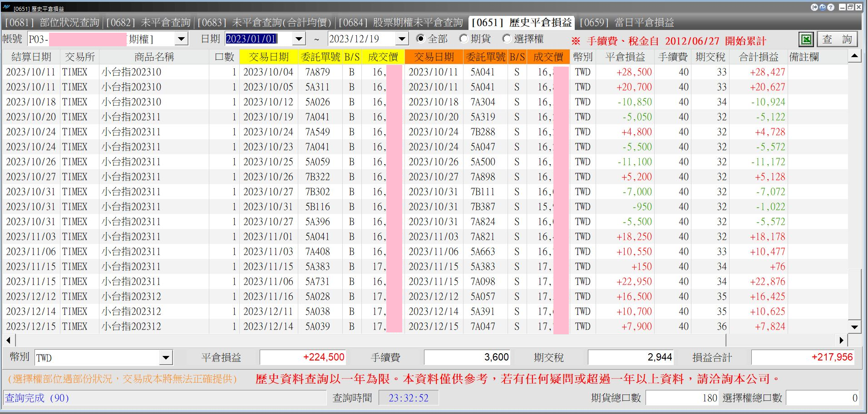This screenshot has height=414, width=868.
Task: Switch to the [0659] 當日平倉損益 tab
Action: tap(627, 23)
